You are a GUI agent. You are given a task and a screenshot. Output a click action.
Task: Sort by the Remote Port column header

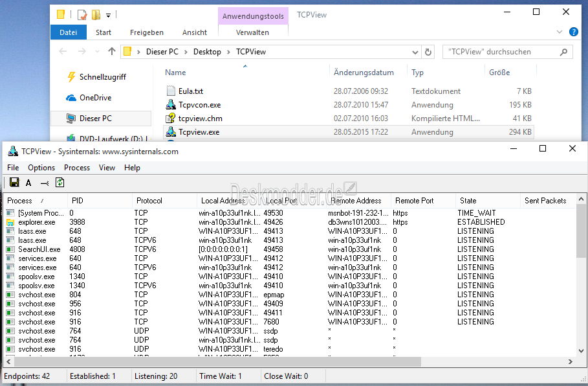point(423,201)
